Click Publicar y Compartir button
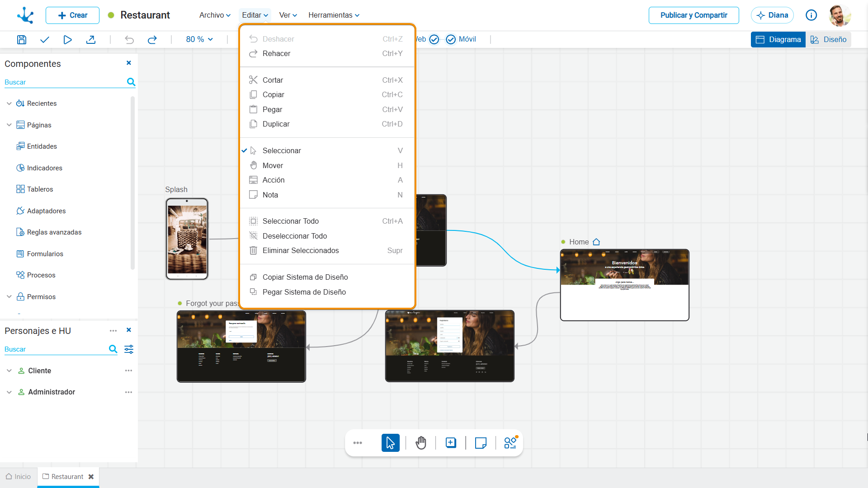This screenshot has height=488, width=868. (x=693, y=15)
